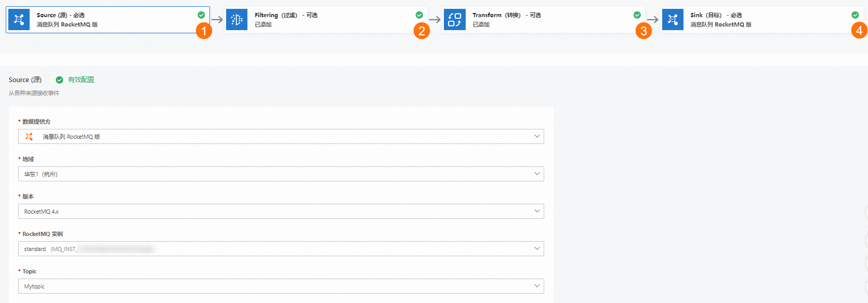Open the 地域 region dropdown

[281, 174]
